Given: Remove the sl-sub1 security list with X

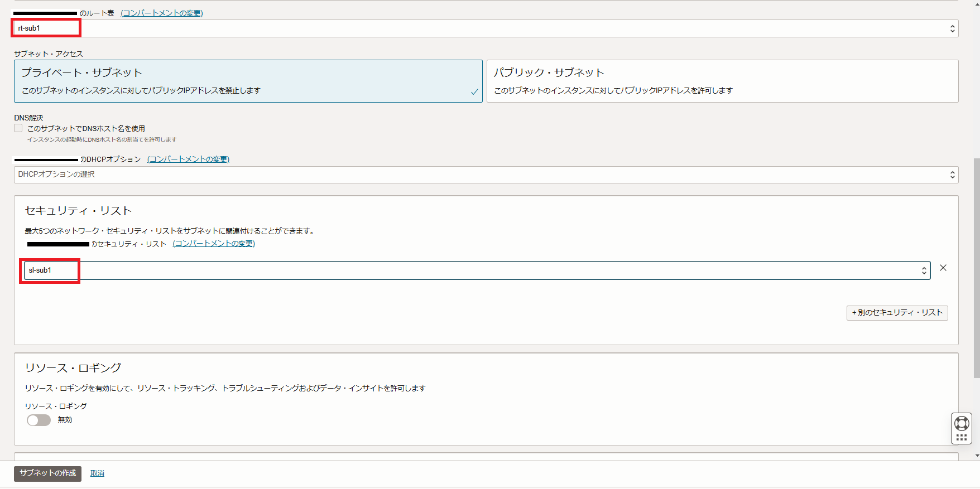Looking at the screenshot, I should 943,268.
